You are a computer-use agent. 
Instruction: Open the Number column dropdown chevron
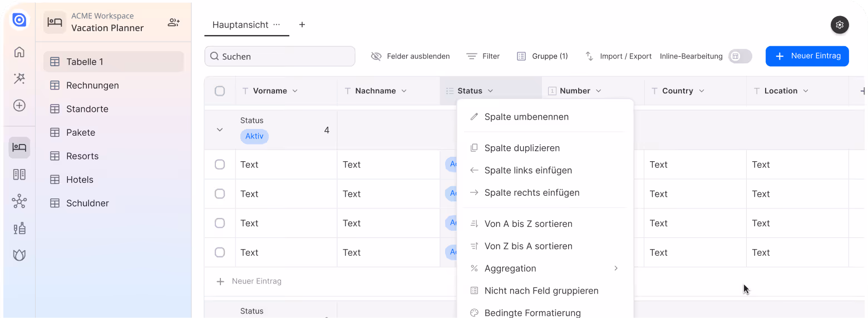click(599, 91)
